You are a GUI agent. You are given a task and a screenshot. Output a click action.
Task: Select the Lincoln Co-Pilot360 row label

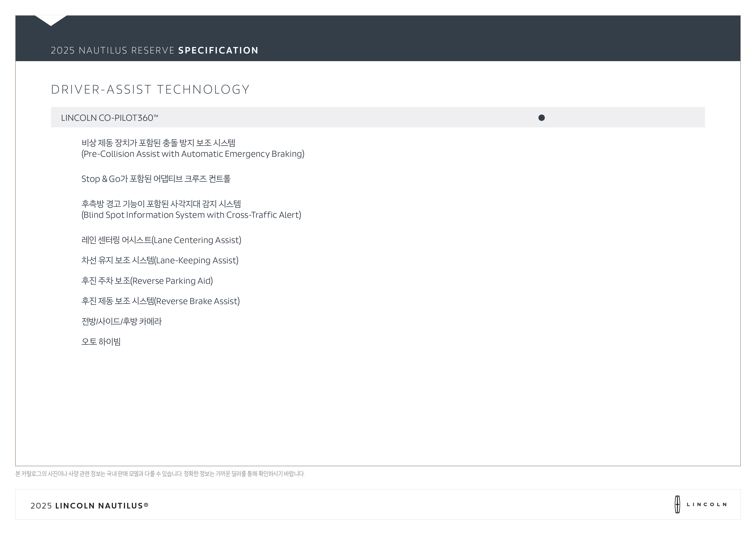(x=109, y=118)
